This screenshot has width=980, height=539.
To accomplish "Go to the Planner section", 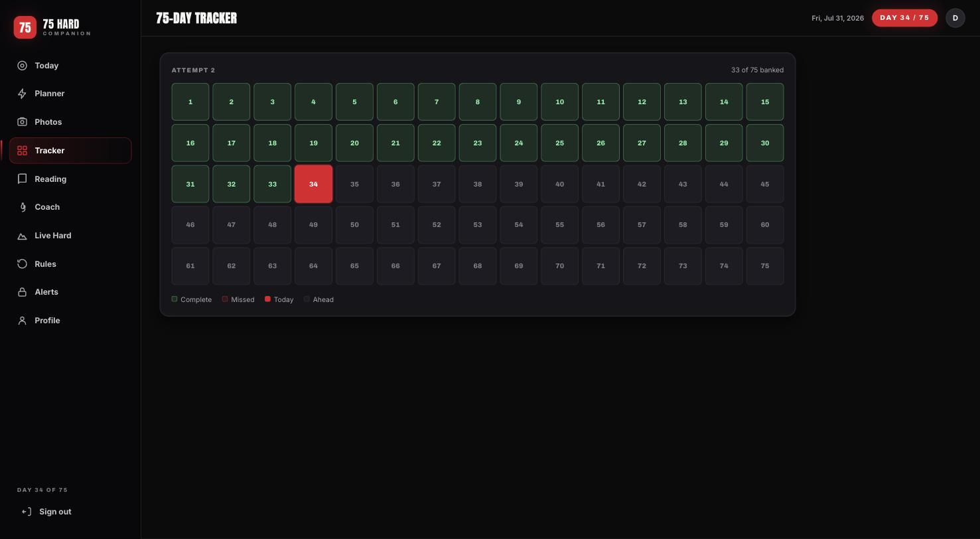I will pyautogui.click(x=70, y=94).
